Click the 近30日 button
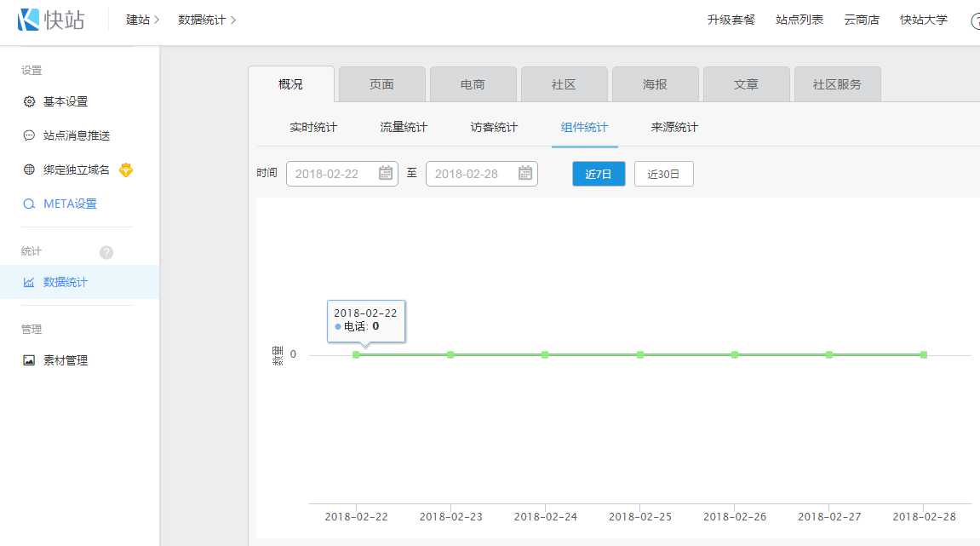980x546 pixels. click(x=663, y=174)
